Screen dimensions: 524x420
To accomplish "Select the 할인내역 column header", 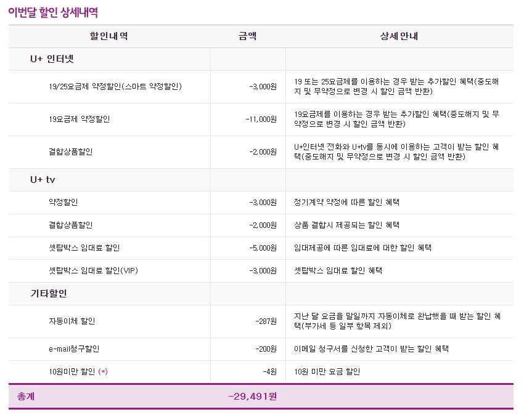I will (x=109, y=36).
